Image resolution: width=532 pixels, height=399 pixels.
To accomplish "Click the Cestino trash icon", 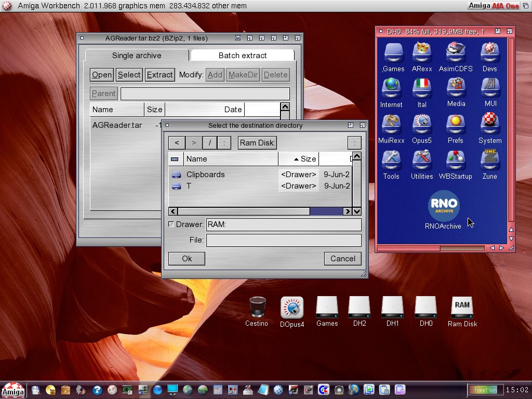I will pos(257,307).
